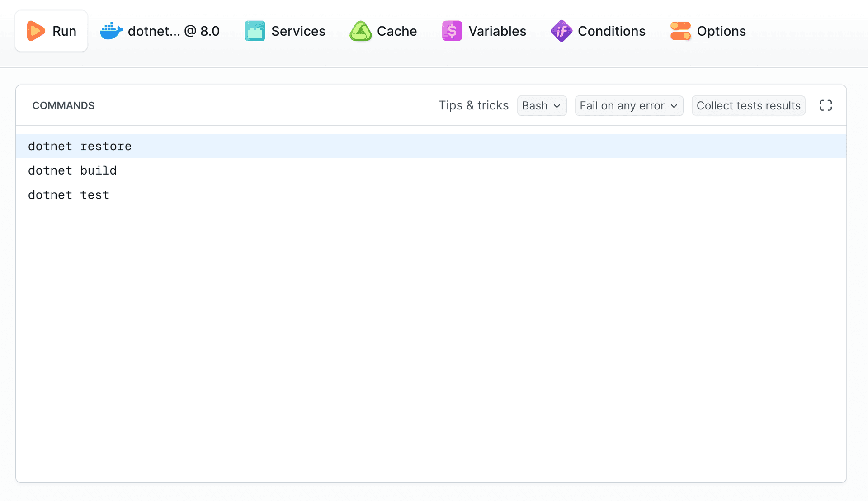Switch to the Variables section
The height and width of the screenshot is (501, 868).
click(x=484, y=31)
